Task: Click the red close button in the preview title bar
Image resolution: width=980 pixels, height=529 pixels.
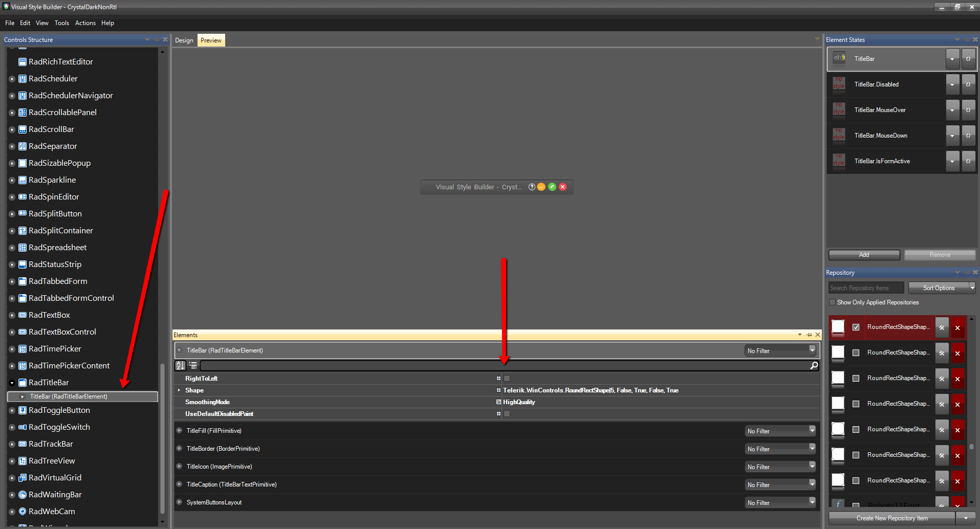Action: tap(563, 187)
